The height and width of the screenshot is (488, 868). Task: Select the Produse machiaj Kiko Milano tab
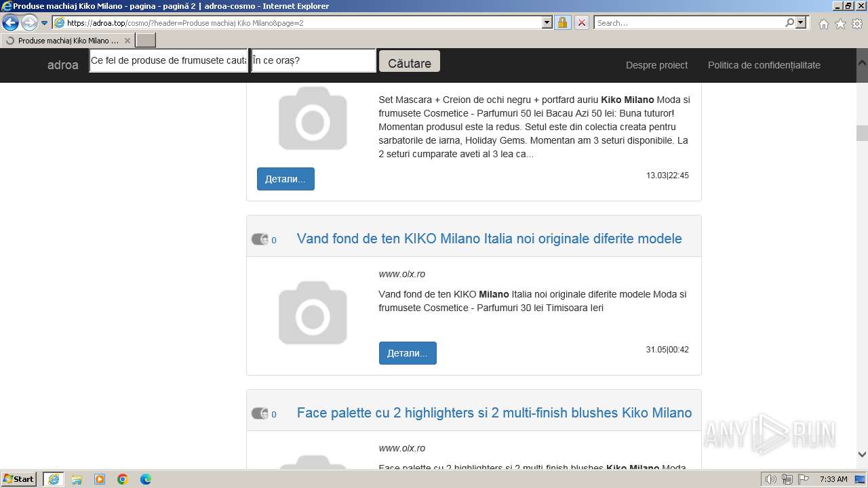pyautogui.click(x=68, y=41)
